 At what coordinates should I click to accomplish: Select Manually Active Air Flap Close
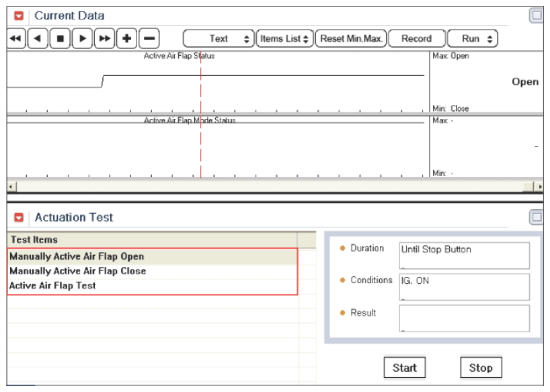pyautogui.click(x=153, y=271)
